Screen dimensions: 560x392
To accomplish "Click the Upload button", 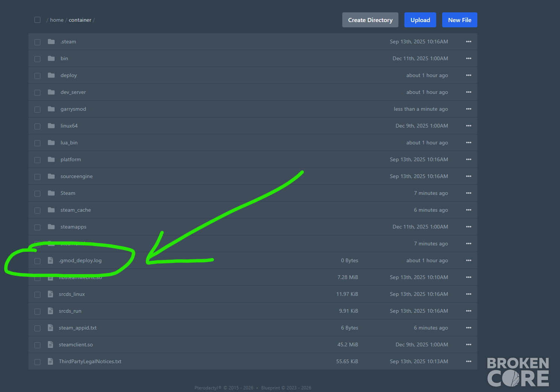I will (x=420, y=20).
